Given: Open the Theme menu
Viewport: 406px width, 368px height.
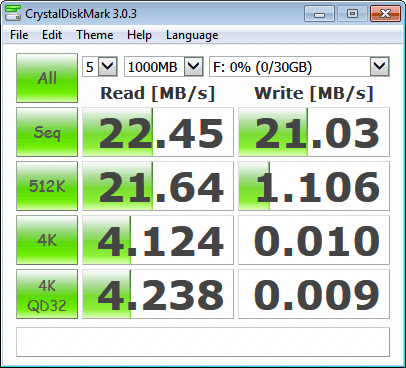Looking at the screenshot, I should tap(95, 35).
